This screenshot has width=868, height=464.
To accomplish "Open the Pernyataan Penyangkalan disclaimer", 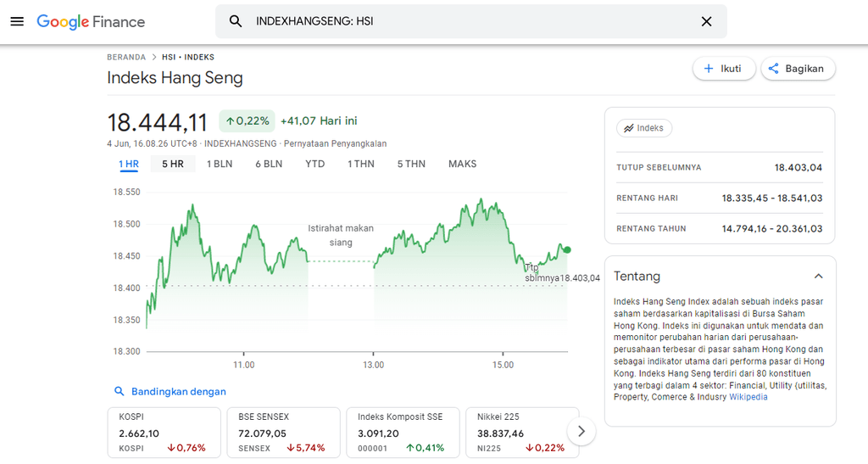I will pos(335,143).
